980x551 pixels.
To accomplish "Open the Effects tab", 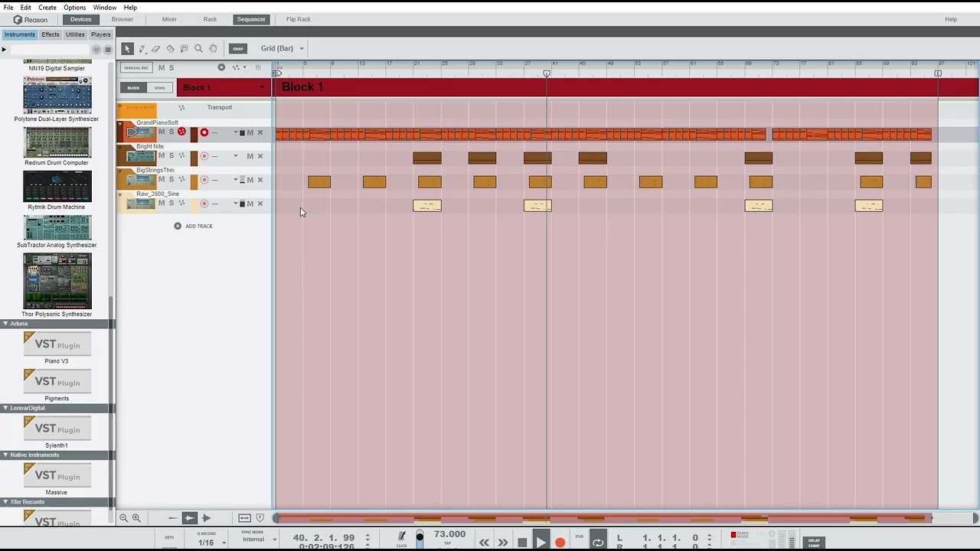I will [x=51, y=34].
